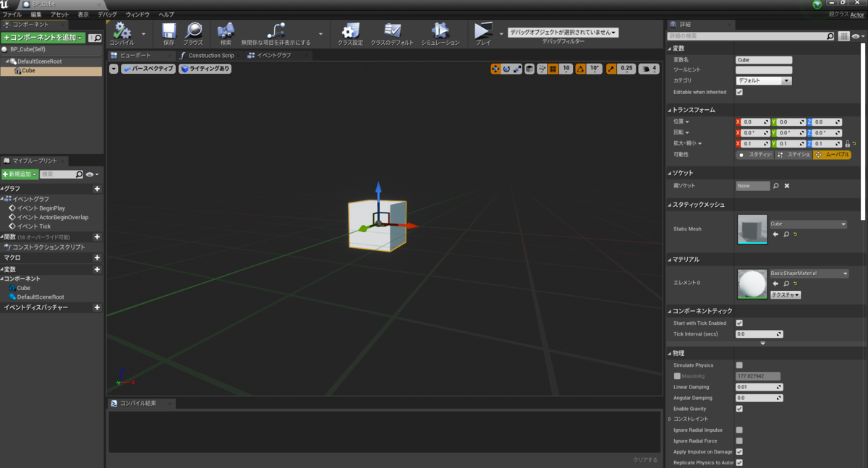This screenshot has width=868, height=468.
Task: Toggle Start with Tick Enabled checkbox
Action: coord(739,323)
